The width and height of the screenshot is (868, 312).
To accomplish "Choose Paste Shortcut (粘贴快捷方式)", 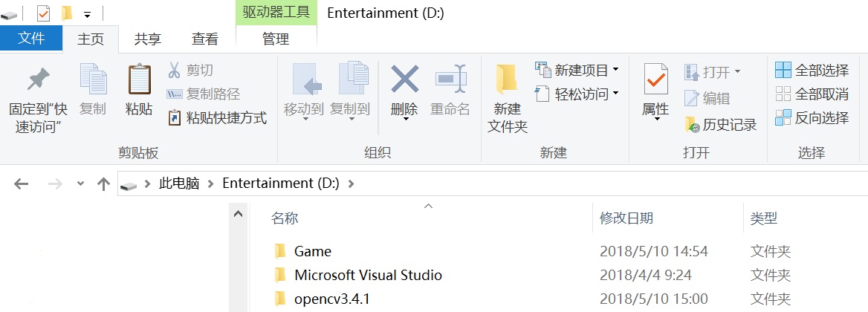I will [x=218, y=118].
